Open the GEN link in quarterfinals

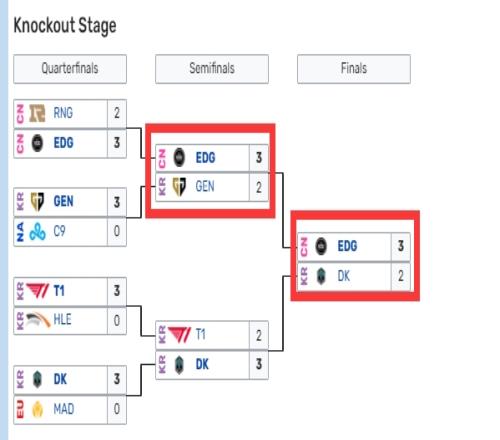pos(63,202)
